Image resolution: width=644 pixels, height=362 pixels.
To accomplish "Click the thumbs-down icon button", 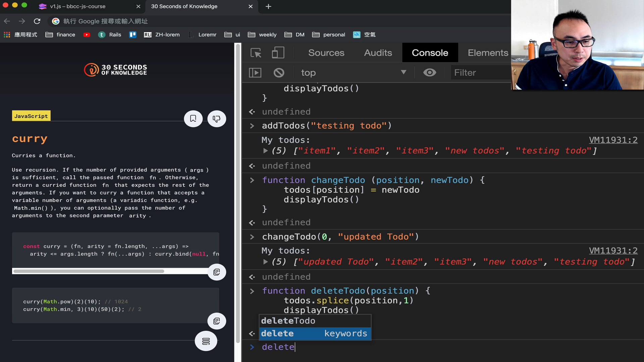I will [217, 119].
